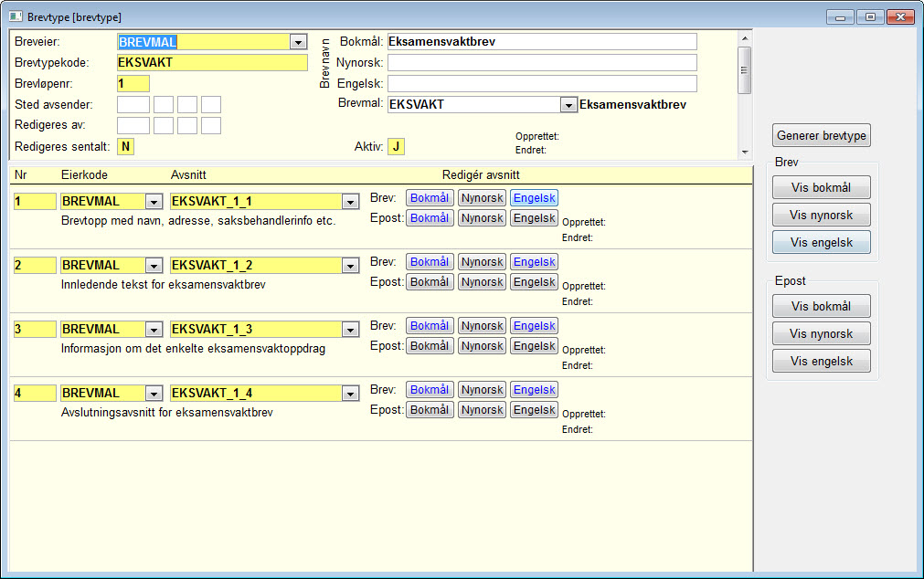This screenshot has height=579, width=924.
Task: Click the Brevtype window icon in title bar
Action: click(x=16, y=16)
